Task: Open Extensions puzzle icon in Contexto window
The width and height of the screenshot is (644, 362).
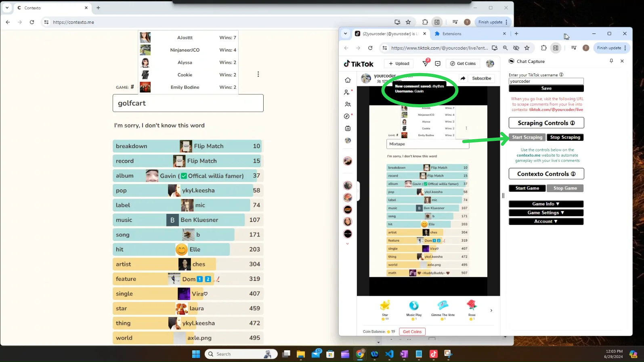Action: 425,22
